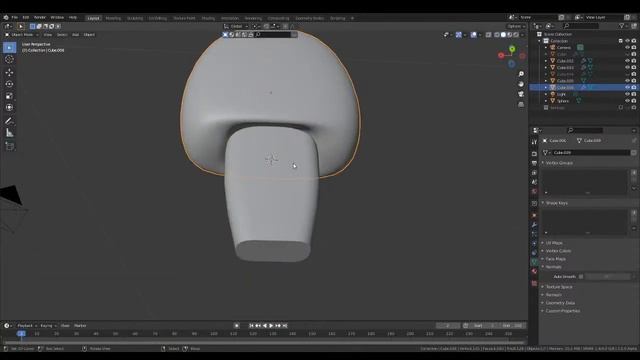Click the Cube.009 mesh name field

coord(590,153)
